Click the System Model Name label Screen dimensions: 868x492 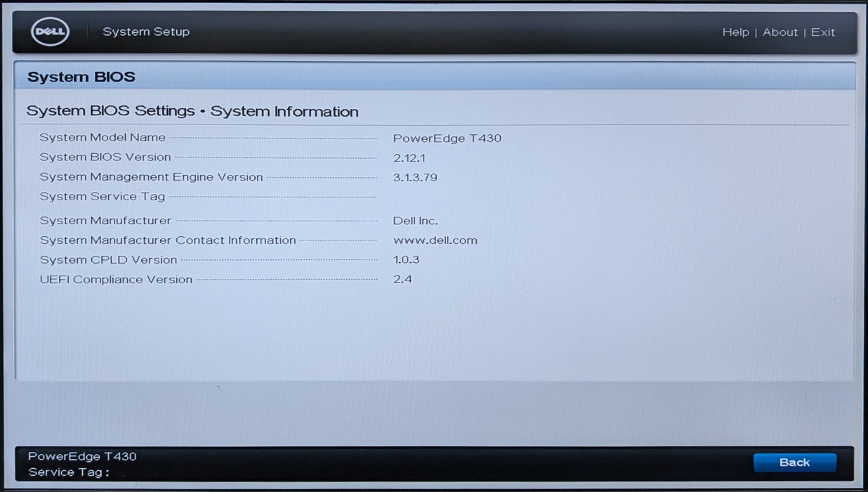pyautogui.click(x=103, y=138)
